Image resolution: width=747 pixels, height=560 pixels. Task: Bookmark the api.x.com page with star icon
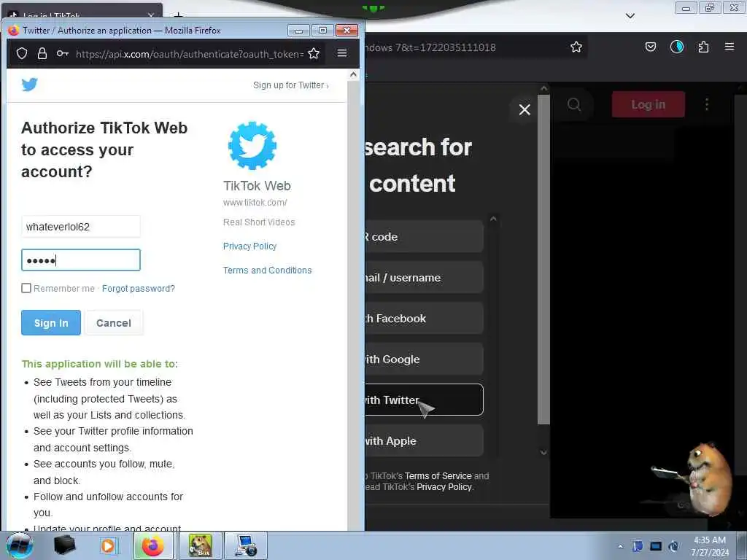(314, 53)
